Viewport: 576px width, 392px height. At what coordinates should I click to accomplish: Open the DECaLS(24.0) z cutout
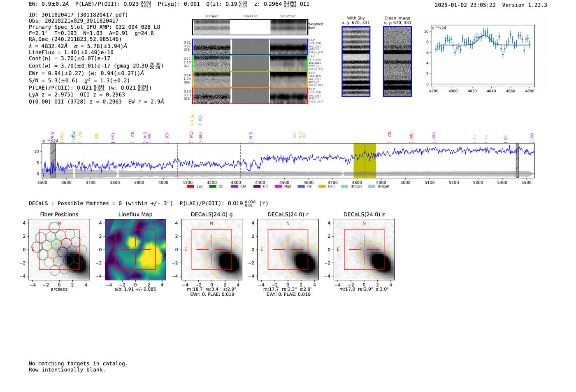click(x=364, y=250)
